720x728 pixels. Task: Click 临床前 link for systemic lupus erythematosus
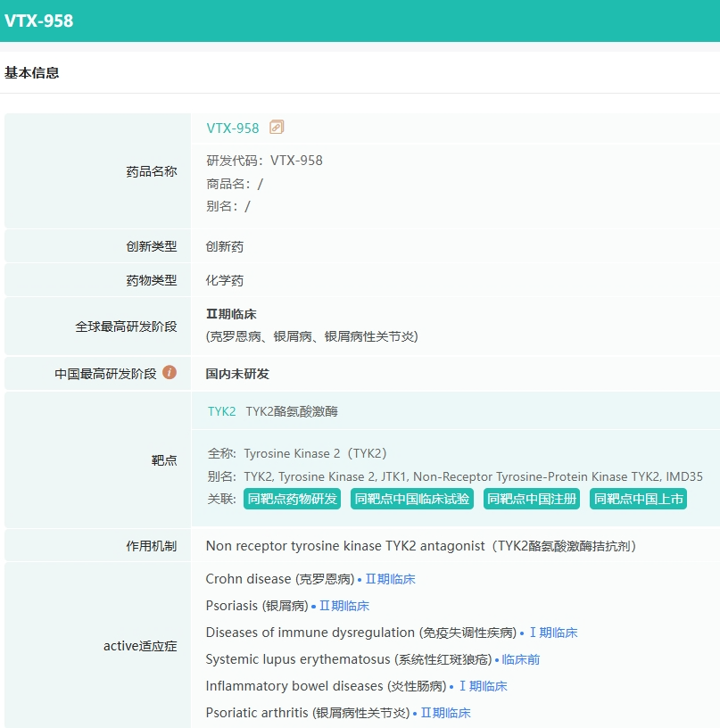pyautogui.click(x=520, y=659)
